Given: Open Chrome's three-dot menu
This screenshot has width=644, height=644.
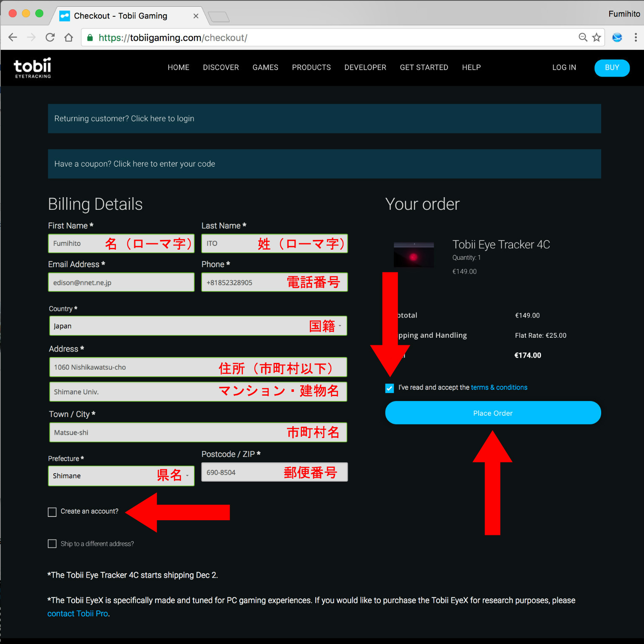Looking at the screenshot, I should (x=636, y=37).
